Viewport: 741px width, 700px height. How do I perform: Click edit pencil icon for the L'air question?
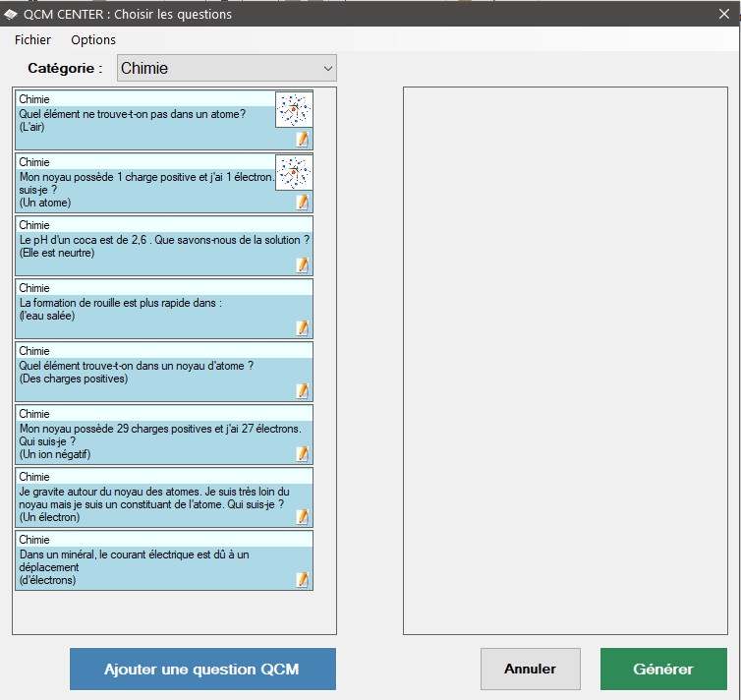point(303,140)
